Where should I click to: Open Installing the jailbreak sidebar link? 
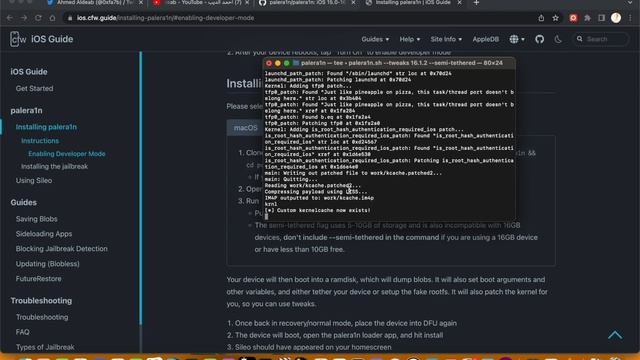(54, 167)
